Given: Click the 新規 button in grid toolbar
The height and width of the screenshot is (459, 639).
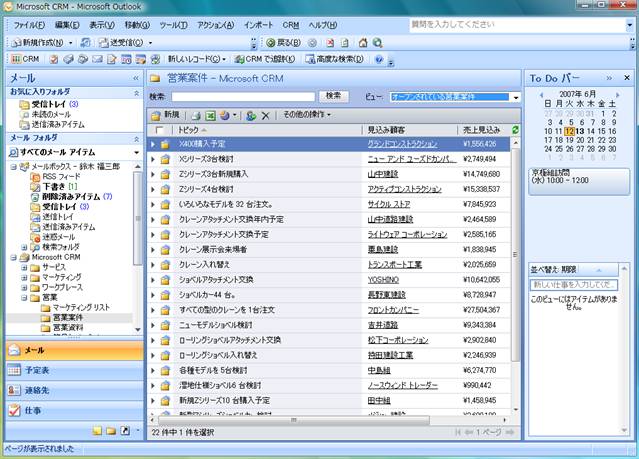Looking at the screenshot, I should 165,115.
